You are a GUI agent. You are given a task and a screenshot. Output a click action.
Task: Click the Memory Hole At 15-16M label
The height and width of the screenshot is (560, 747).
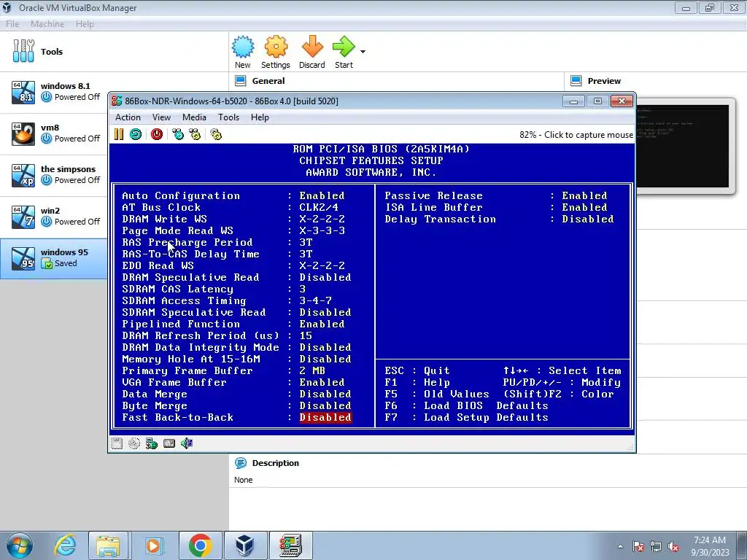click(x=191, y=359)
